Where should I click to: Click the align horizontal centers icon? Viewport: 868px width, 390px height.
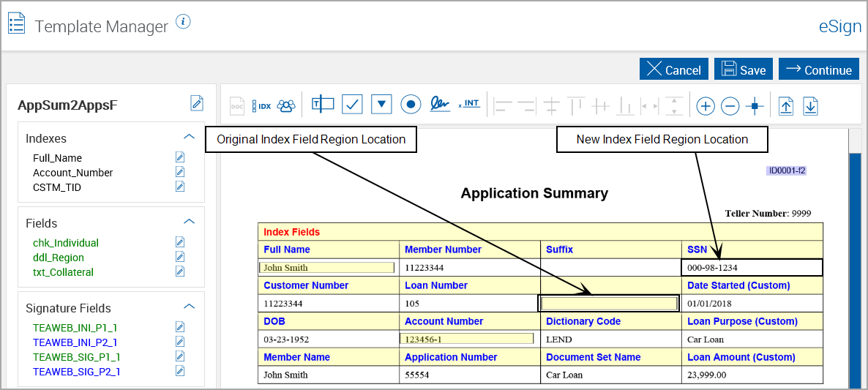point(551,105)
